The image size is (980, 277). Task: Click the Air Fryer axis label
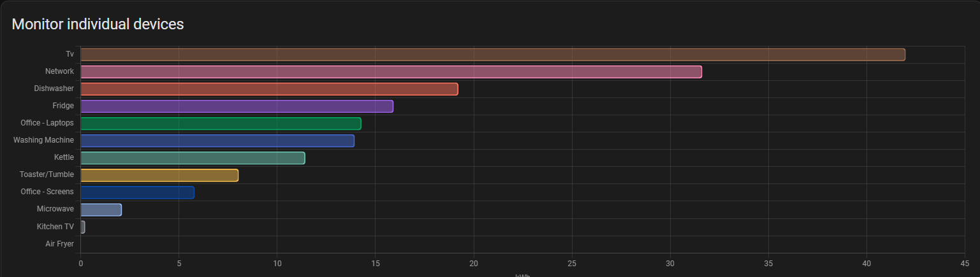click(59, 244)
